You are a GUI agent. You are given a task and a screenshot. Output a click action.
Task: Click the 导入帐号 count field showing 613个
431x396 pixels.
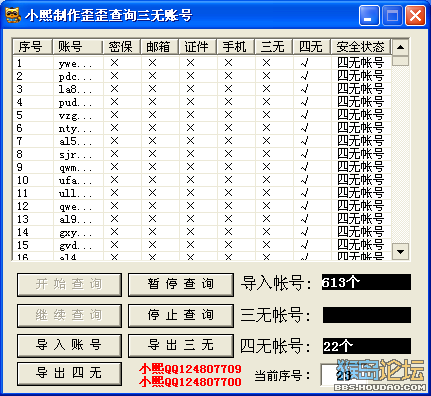tap(366, 282)
